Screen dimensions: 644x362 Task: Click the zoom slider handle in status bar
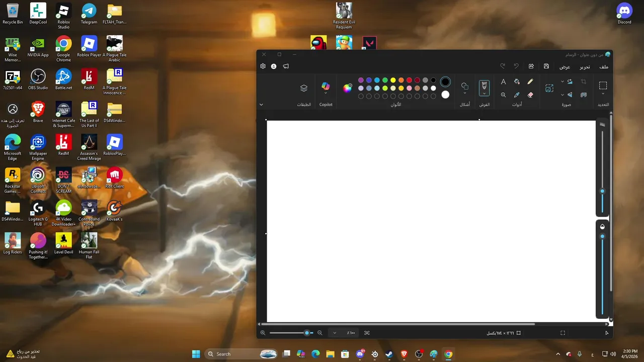[307, 333]
